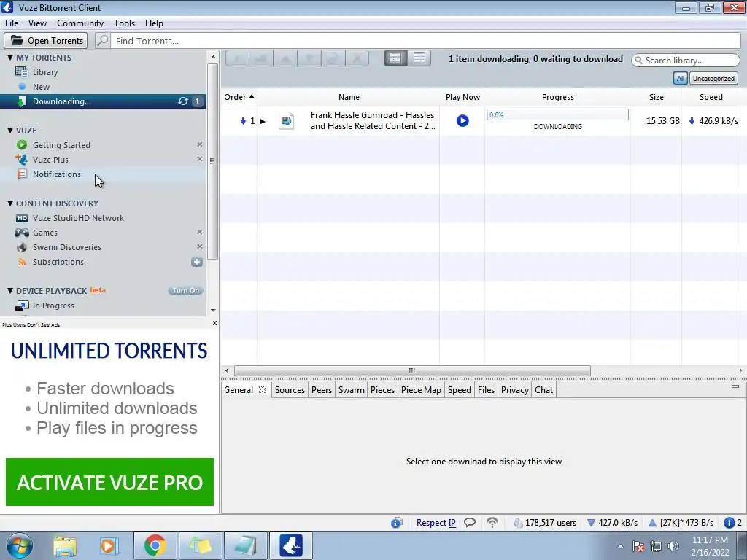Close the Games sidebar entry
Image resolution: width=747 pixels, height=560 pixels.
pos(200,232)
